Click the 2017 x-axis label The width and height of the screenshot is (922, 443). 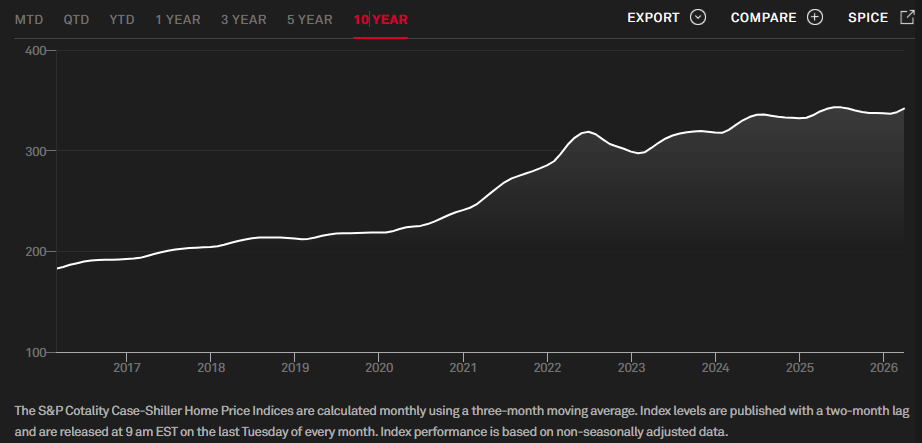click(126, 368)
